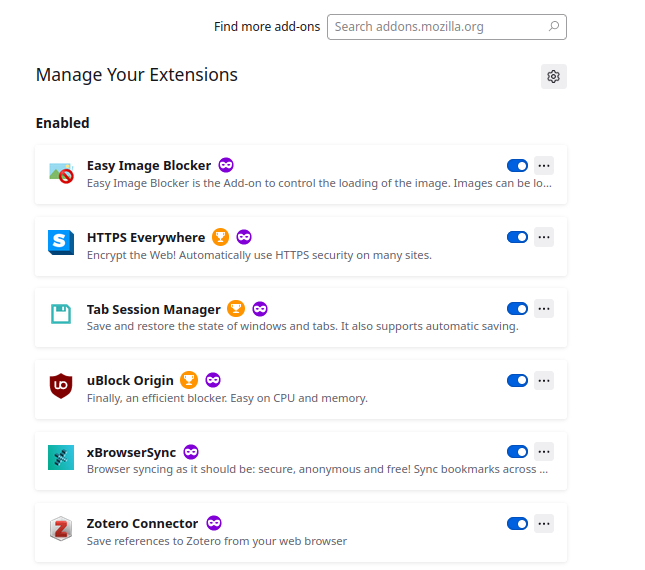Open the xBrowserSync three-dot menu
The height and width of the screenshot is (570, 645).
click(x=544, y=452)
